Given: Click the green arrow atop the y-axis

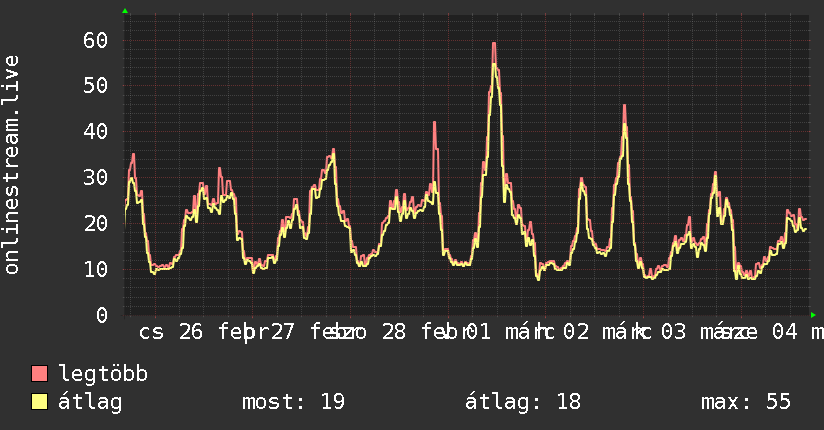Looking at the screenshot, I should [125, 11].
